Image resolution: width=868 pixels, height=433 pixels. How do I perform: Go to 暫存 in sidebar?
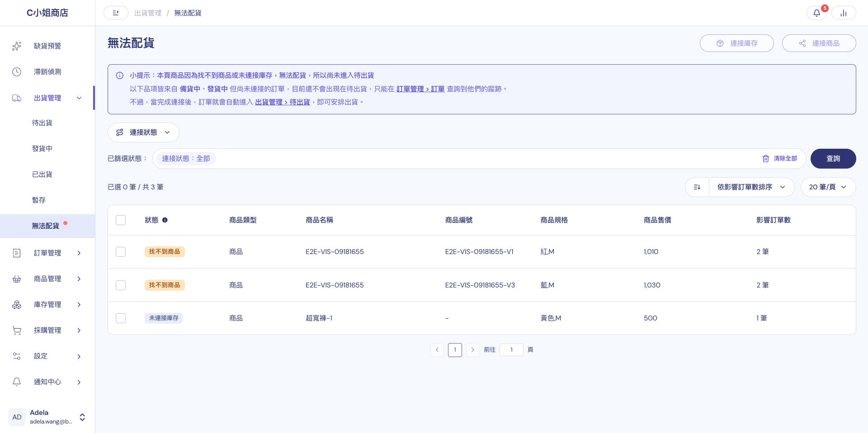[x=39, y=200]
